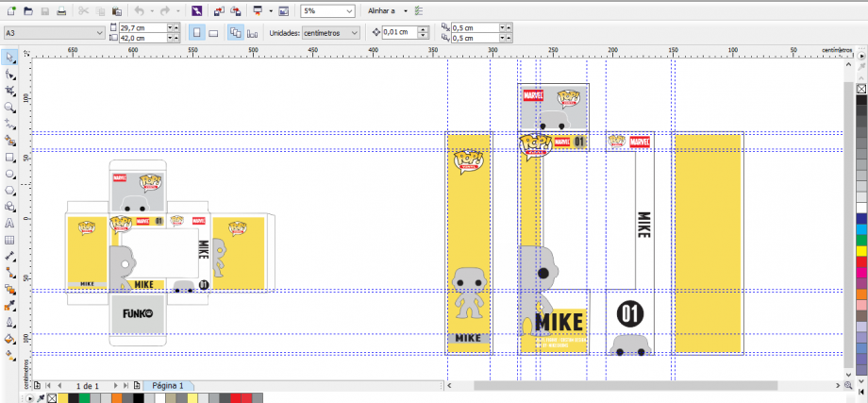Open the A3 page size dropdown
The height and width of the screenshot is (403, 868).
100,32
